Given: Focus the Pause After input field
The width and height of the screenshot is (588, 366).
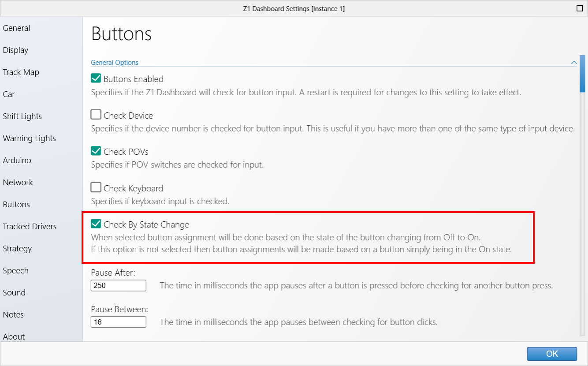Looking at the screenshot, I should pos(118,285).
